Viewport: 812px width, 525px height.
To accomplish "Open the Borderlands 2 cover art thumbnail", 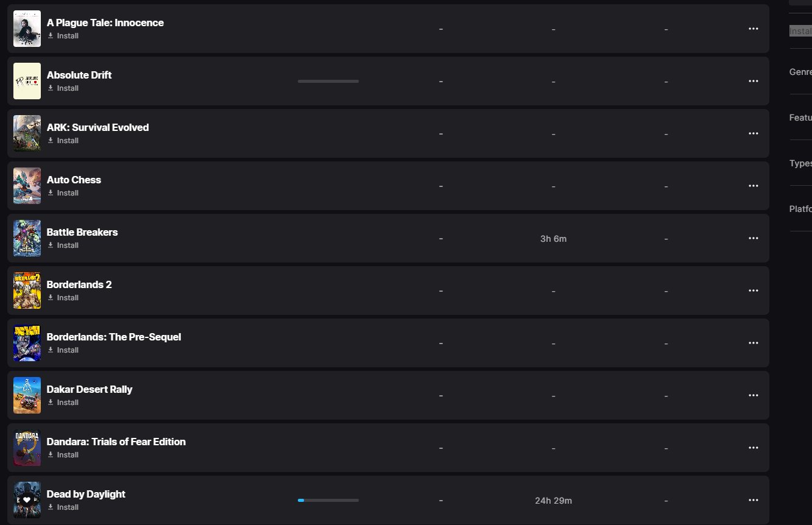I will point(27,291).
